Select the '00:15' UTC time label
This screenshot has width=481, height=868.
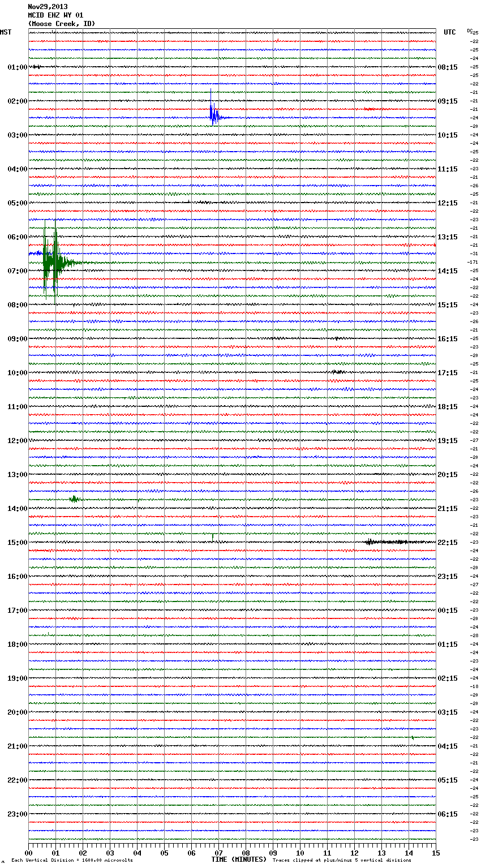pos(448,611)
